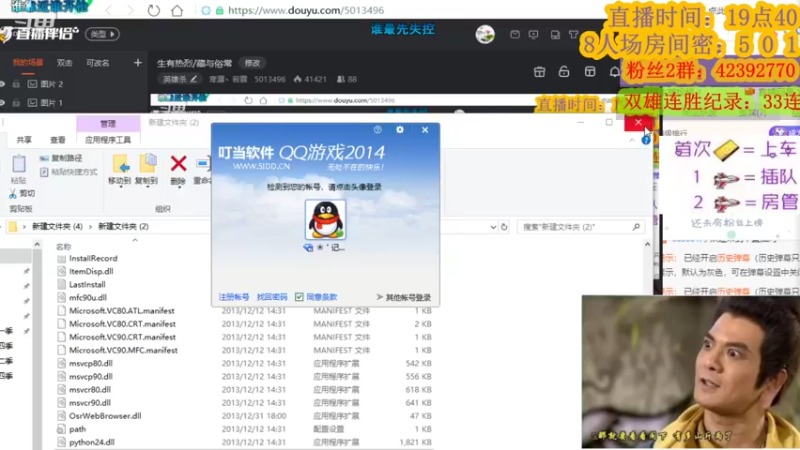Click the Explorer refresh button
The image size is (800, 450).
504,227
